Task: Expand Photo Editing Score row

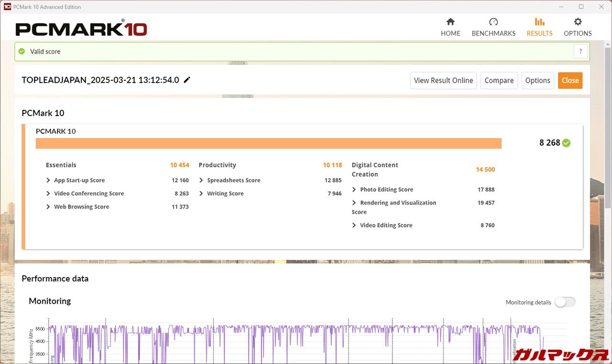Action: coord(354,190)
